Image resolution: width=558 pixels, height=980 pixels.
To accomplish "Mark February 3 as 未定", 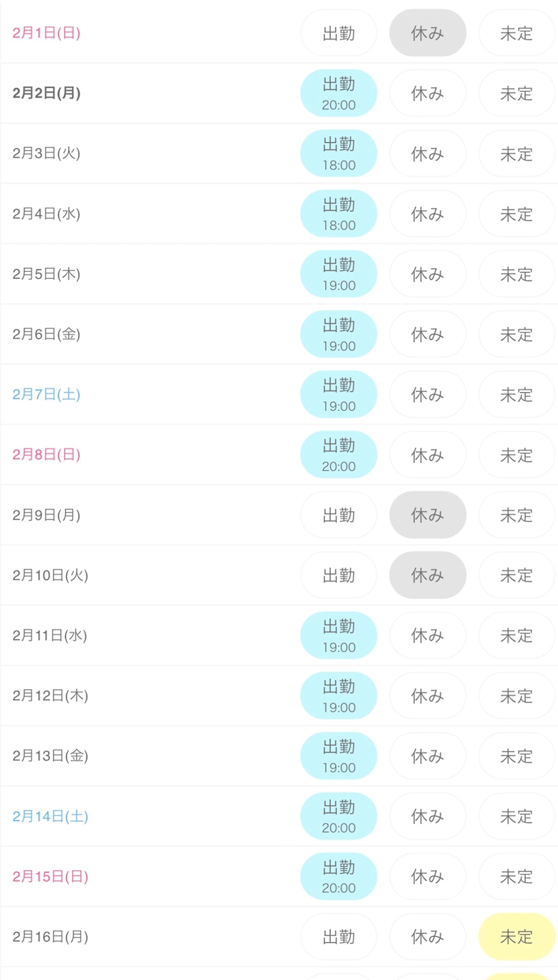I will 516,154.
